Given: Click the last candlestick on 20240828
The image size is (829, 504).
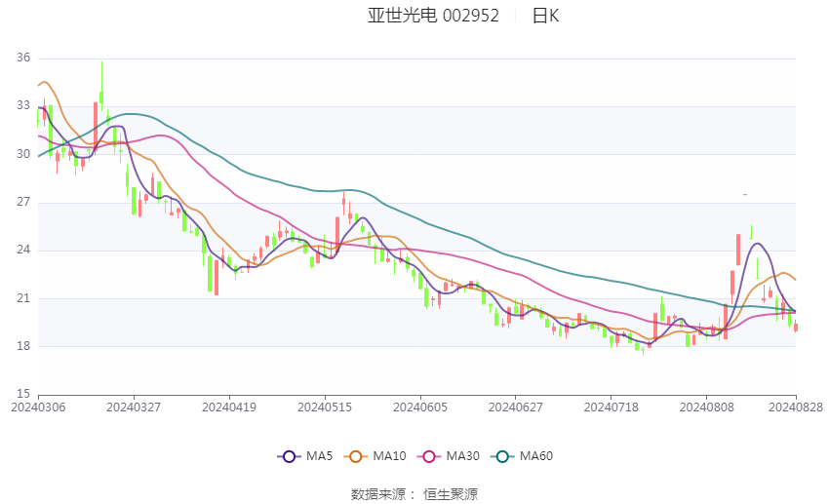Looking at the screenshot, I should click(x=796, y=327).
